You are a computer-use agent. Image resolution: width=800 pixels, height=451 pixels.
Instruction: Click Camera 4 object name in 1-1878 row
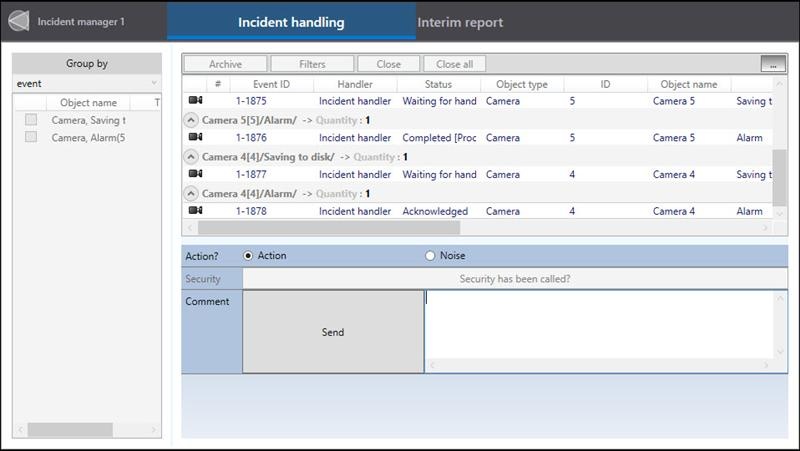[x=673, y=211]
